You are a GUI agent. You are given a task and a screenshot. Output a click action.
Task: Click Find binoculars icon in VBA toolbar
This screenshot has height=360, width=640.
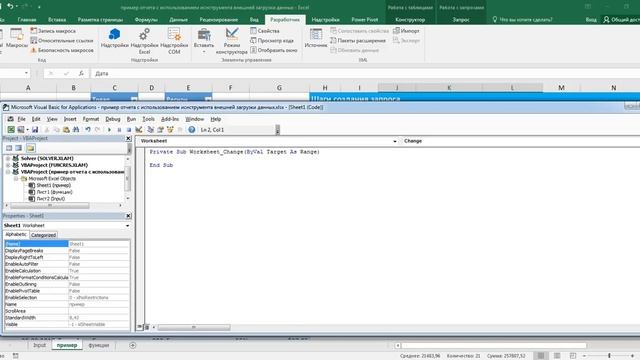[x=76, y=130]
